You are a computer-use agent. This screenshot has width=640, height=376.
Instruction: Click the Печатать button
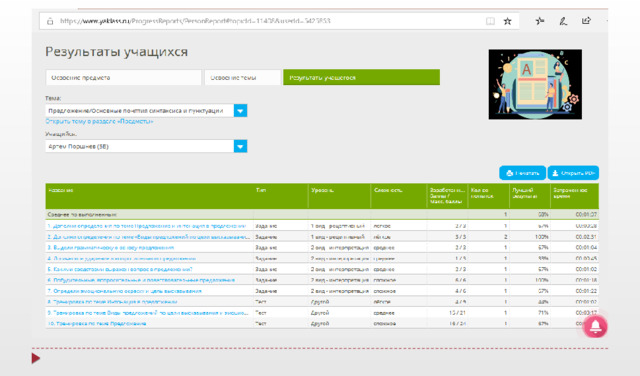click(522, 173)
